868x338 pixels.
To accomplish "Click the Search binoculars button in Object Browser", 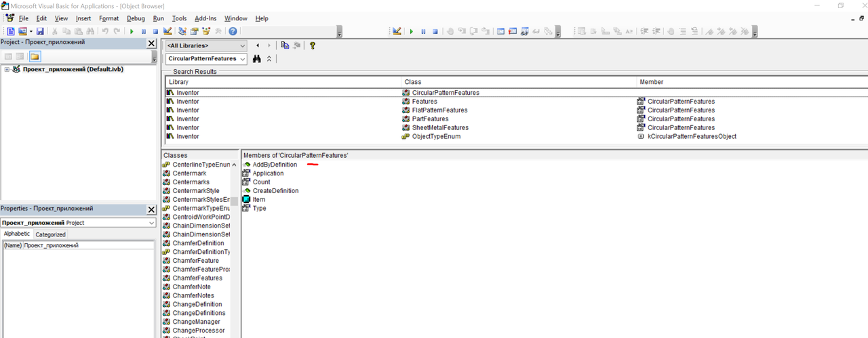I will tap(257, 59).
